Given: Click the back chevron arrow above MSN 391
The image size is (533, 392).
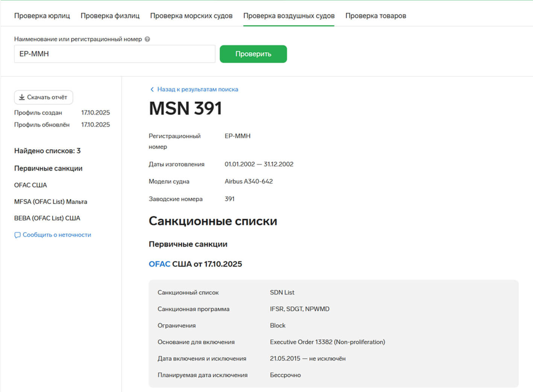Looking at the screenshot, I should pyautogui.click(x=152, y=89).
